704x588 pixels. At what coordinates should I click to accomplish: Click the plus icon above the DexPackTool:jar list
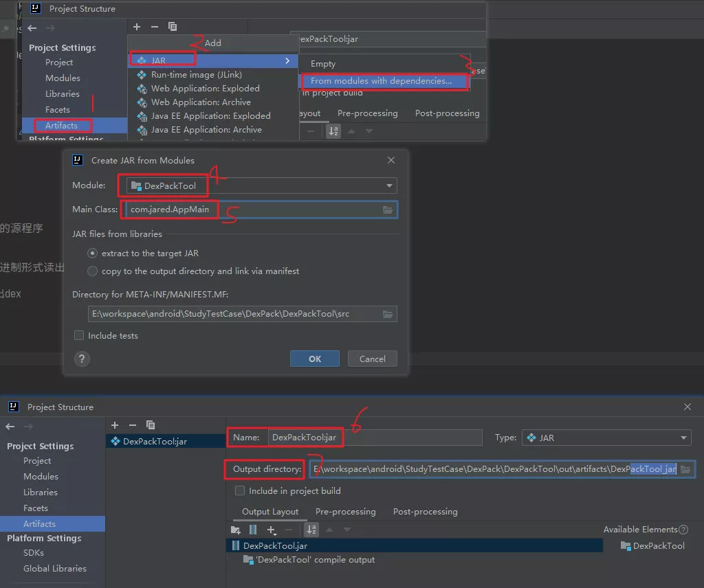[115, 425]
